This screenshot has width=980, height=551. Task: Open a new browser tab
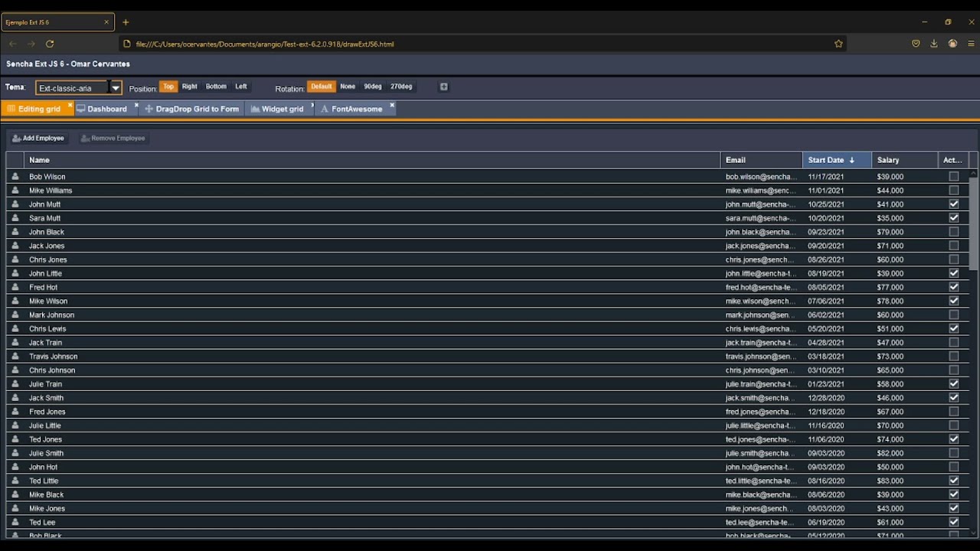[126, 22]
